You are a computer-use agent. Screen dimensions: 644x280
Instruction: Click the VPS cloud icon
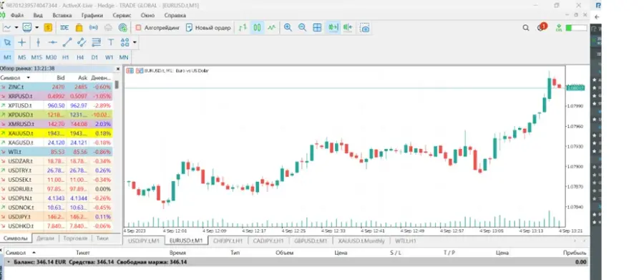pyautogui.click(x=108, y=27)
